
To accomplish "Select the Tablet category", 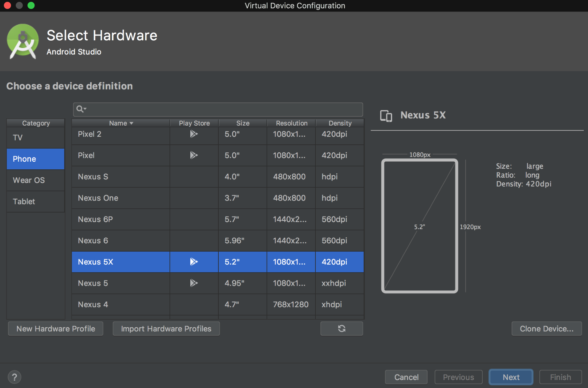I will (35, 201).
